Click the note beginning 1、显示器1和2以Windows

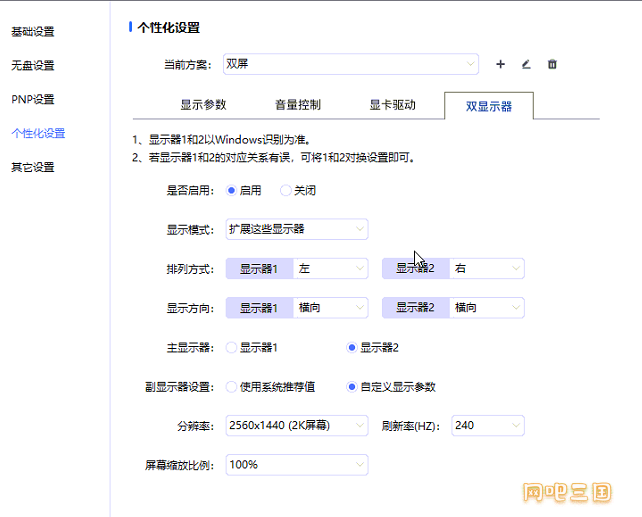coord(222,140)
